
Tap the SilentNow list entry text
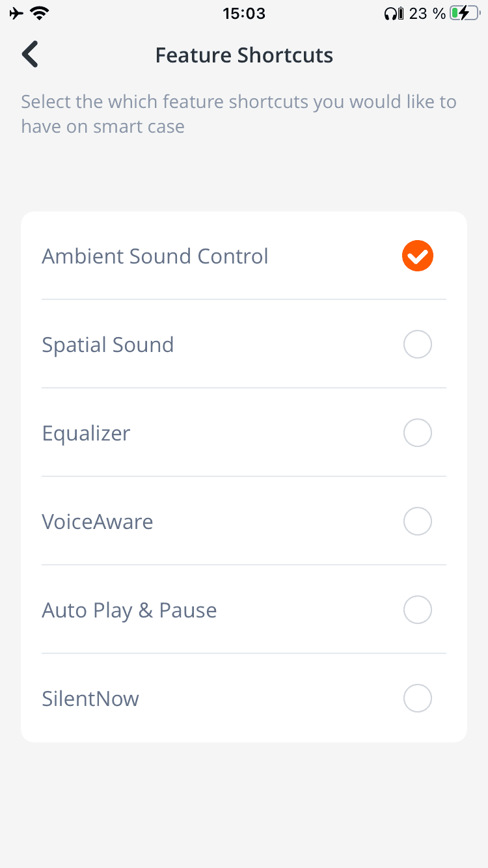90,699
